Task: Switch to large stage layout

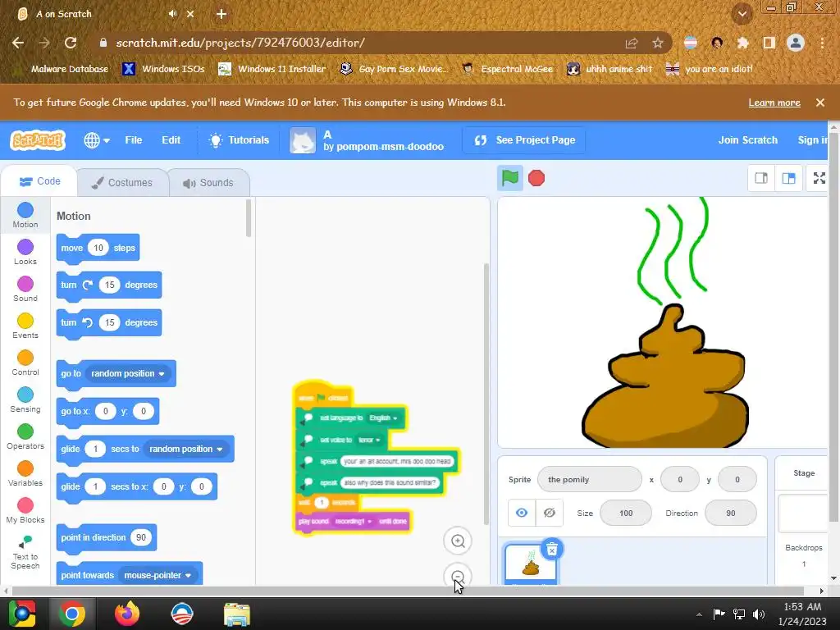Action: (x=788, y=178)
